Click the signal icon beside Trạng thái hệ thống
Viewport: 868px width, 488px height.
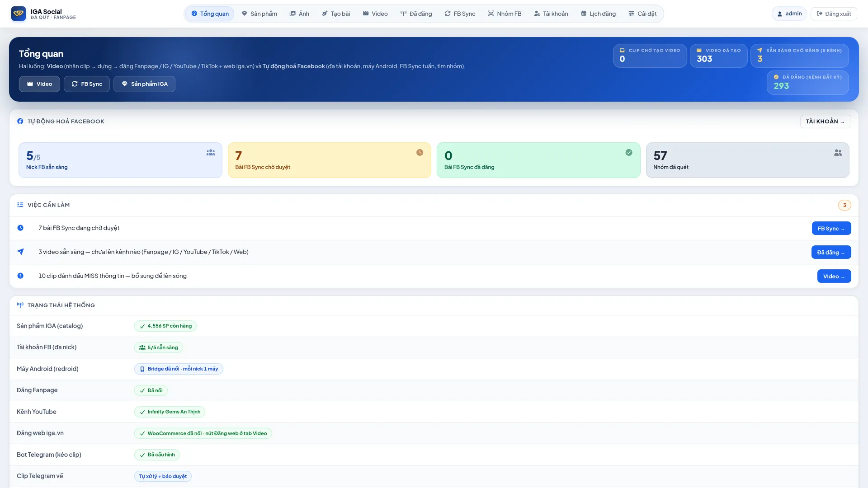point(20,305)
